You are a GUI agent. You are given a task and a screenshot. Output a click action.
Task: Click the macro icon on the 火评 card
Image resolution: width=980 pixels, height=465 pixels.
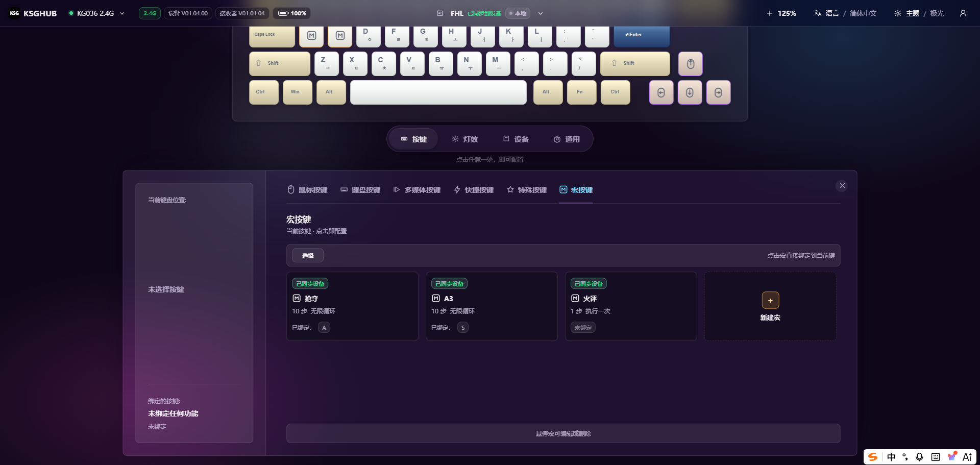click(x=575, y=298)
